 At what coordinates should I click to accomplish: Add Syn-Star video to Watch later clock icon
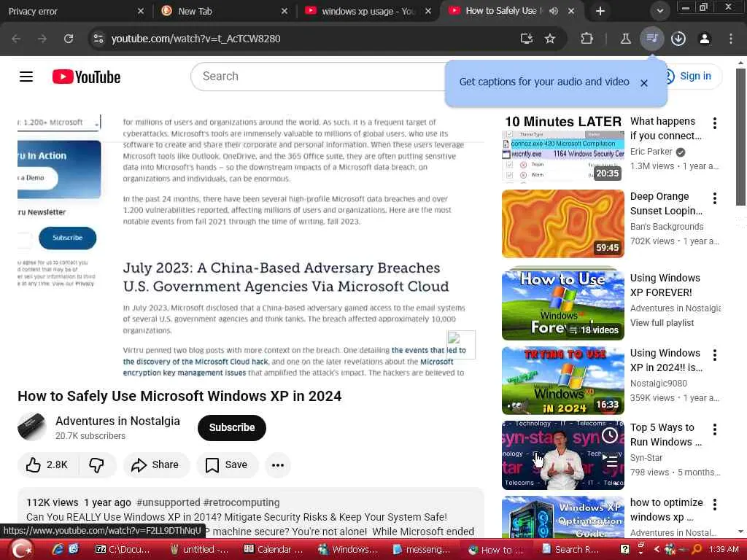610,435
